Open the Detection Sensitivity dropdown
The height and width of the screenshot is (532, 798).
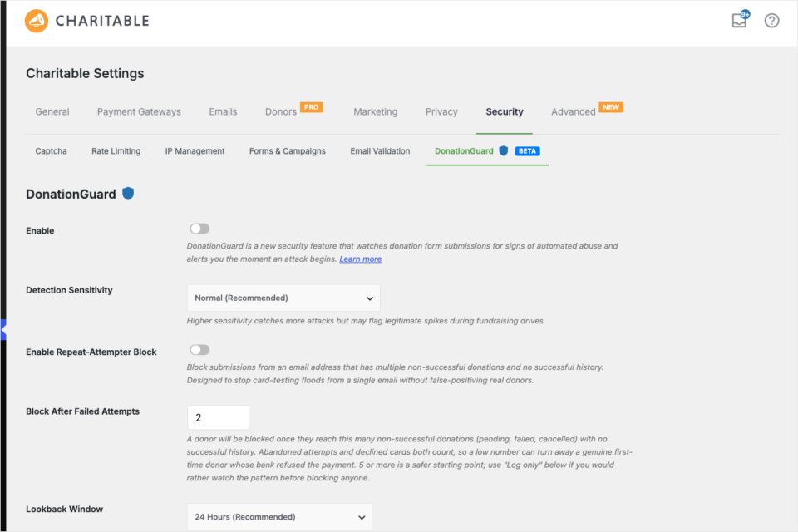283,298
